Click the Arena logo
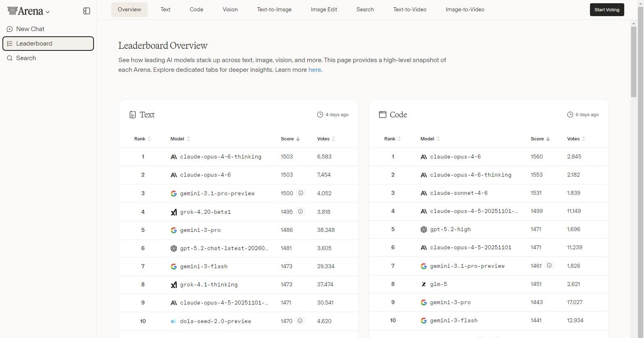The height and width of the screenshot is (338, 644). (x=25, y=11)
